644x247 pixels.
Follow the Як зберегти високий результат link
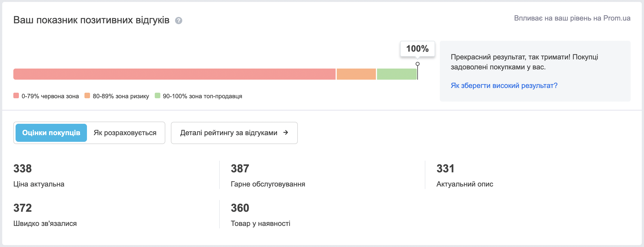[504, 85]
